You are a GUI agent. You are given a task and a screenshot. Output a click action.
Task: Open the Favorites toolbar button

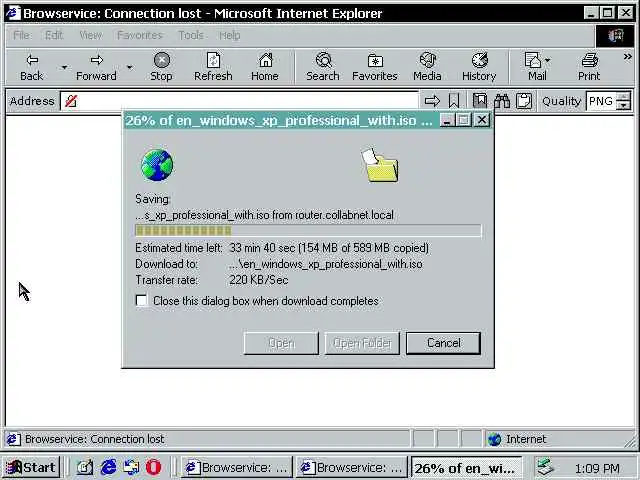(375, 67)
